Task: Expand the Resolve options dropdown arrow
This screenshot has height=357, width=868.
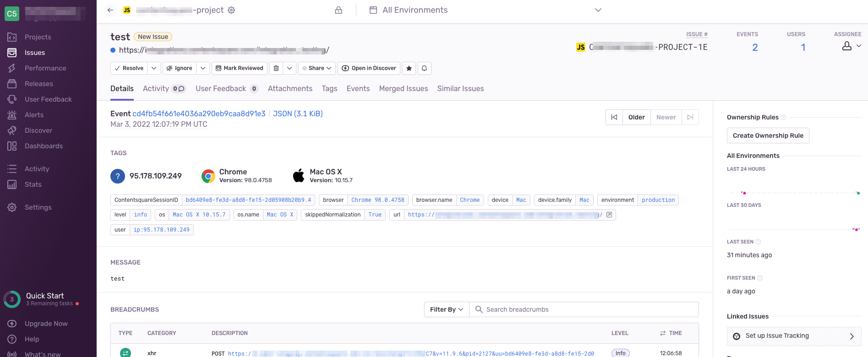Action: (154, 68)
